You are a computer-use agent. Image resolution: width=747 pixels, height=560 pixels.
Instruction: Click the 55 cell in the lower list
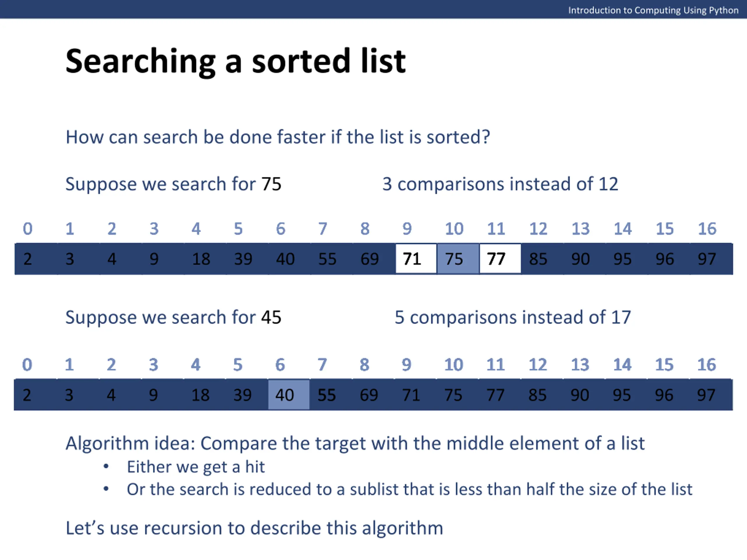(327, 395)
